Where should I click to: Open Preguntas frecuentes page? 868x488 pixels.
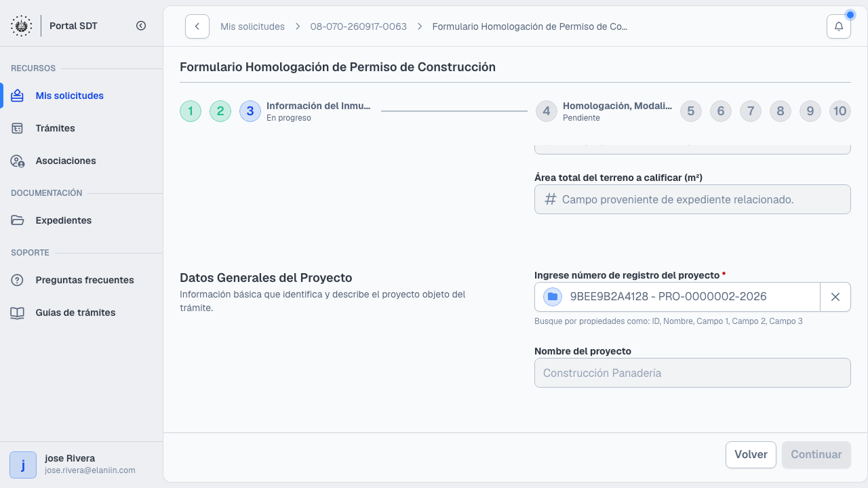coord(81,280)
